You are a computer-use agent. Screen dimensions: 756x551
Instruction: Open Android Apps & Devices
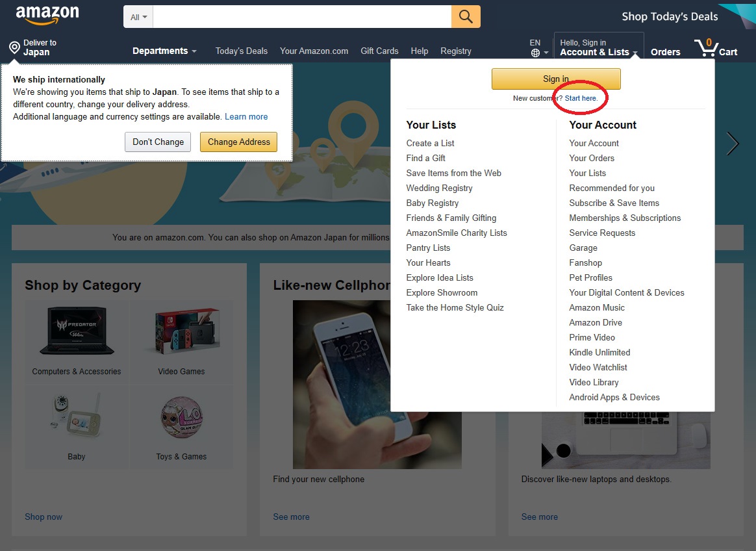point(614,398)
